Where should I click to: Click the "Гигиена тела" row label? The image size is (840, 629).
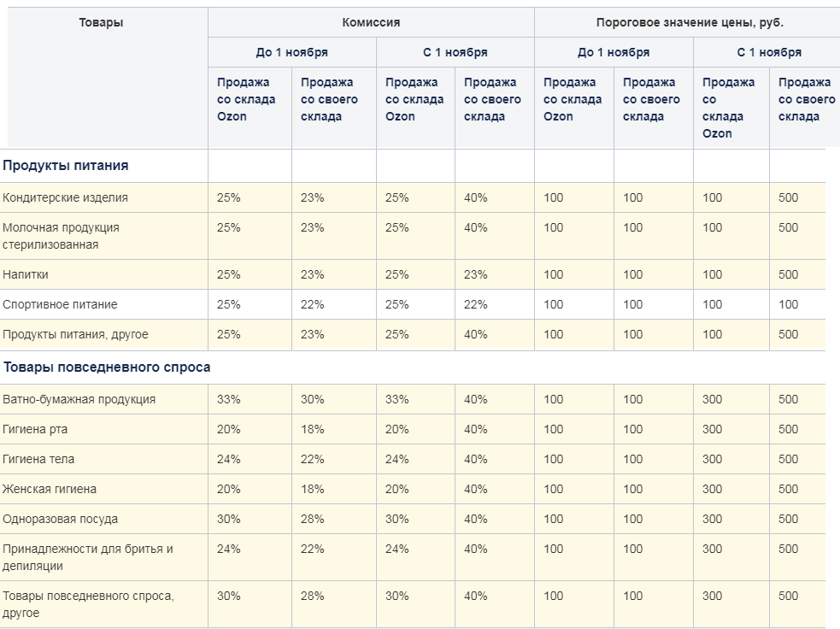(38, 459)
